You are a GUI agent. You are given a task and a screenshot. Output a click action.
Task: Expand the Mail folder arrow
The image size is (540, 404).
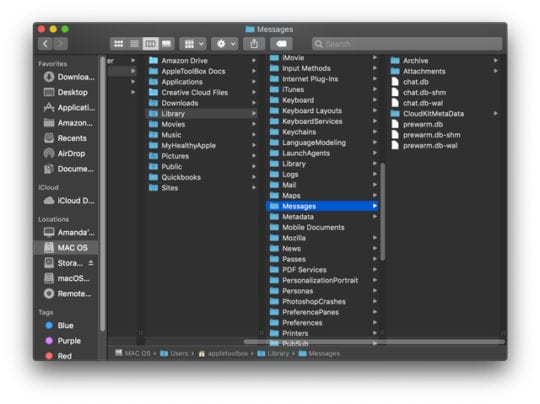375,185
